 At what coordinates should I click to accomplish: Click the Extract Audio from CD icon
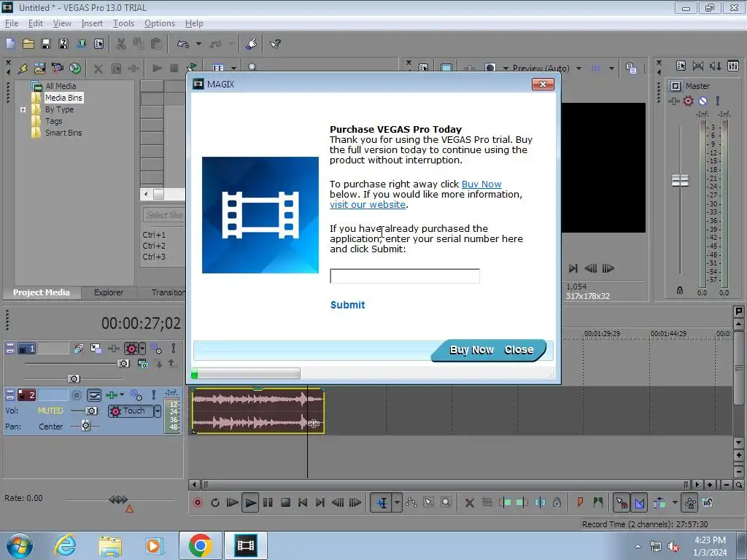75,69
